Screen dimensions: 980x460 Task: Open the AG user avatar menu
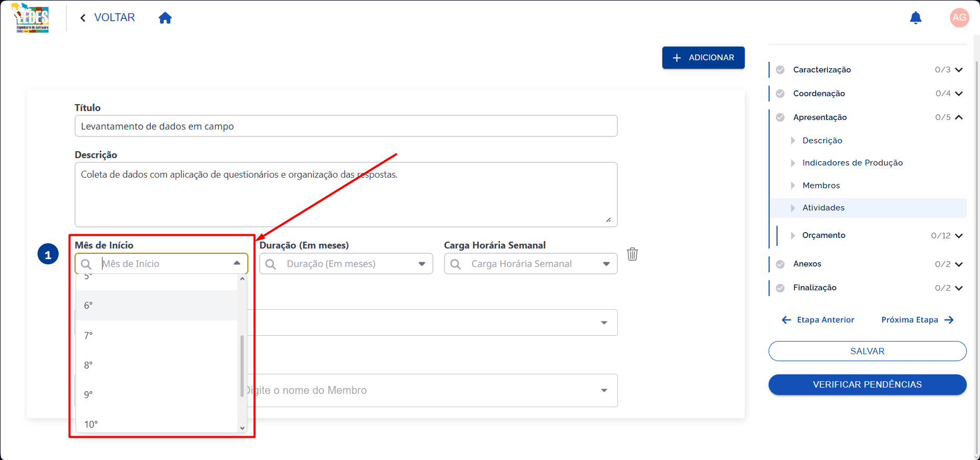click(959, 17)
